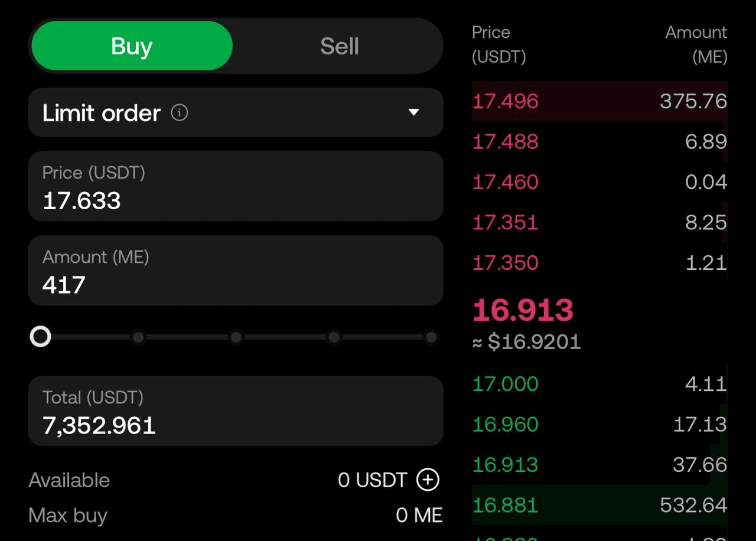Set amount slider to the 50% dot
756x541 pixels.
coord(236,337)
